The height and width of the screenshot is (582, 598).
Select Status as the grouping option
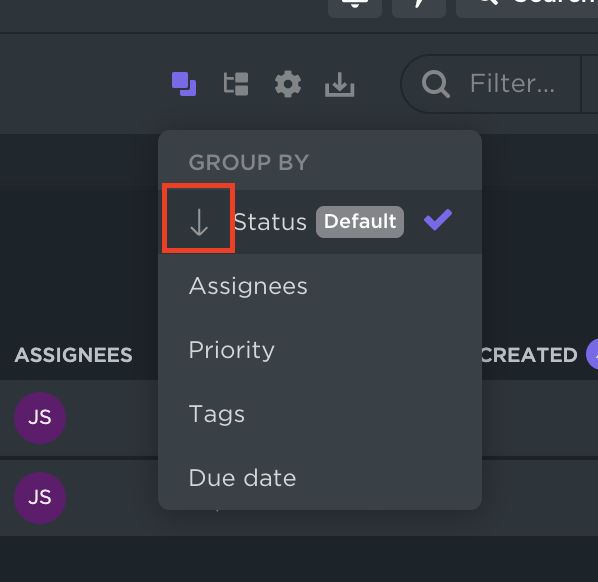tap(270, 222)
